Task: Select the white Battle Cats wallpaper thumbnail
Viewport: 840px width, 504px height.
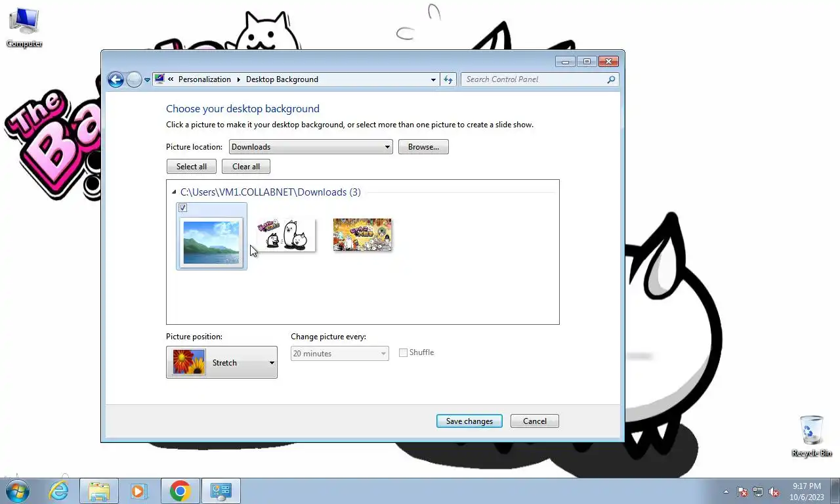Action: (x=285, y=235)
